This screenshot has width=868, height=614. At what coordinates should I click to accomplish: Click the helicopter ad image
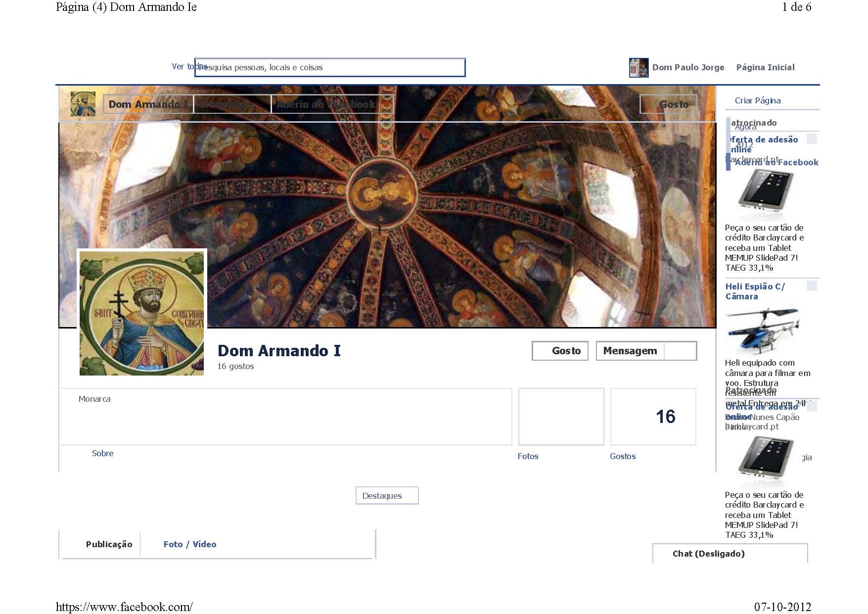762,330
